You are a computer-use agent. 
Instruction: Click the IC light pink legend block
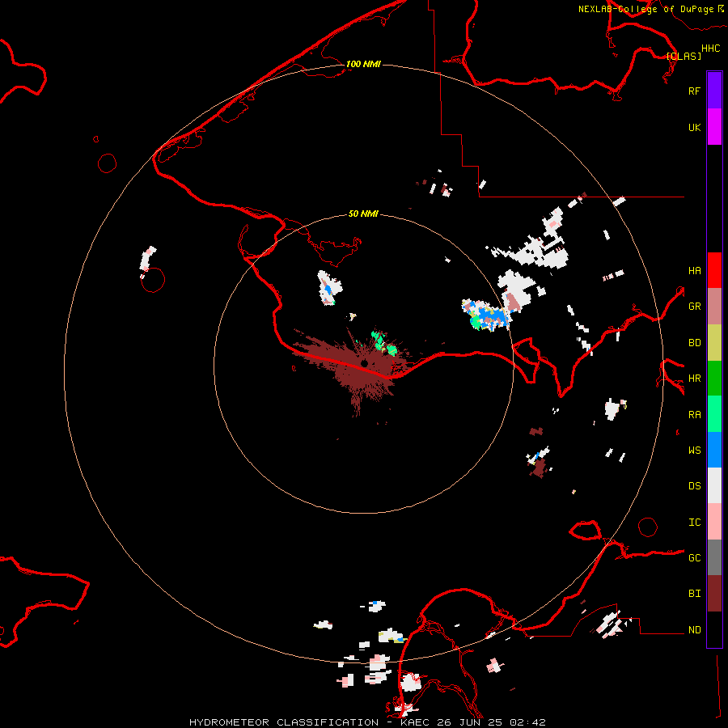714,522
